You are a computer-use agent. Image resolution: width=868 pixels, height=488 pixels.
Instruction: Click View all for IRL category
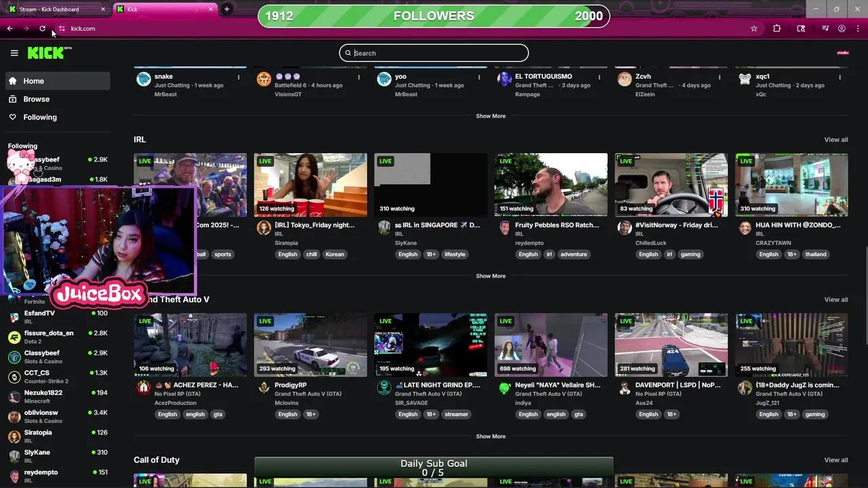tap(835, 140)
